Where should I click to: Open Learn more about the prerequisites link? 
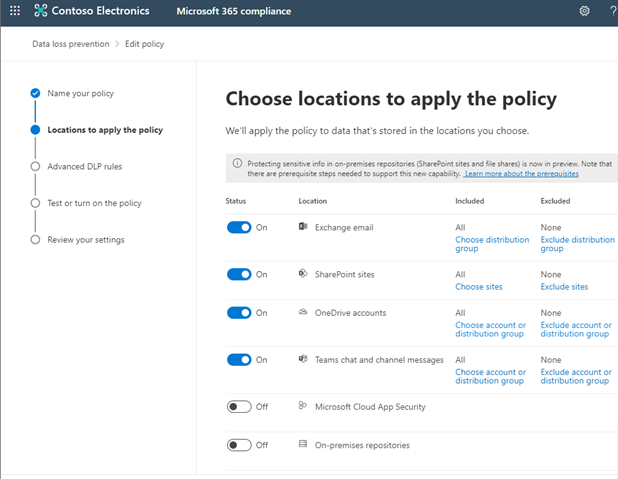coord(521,174)
